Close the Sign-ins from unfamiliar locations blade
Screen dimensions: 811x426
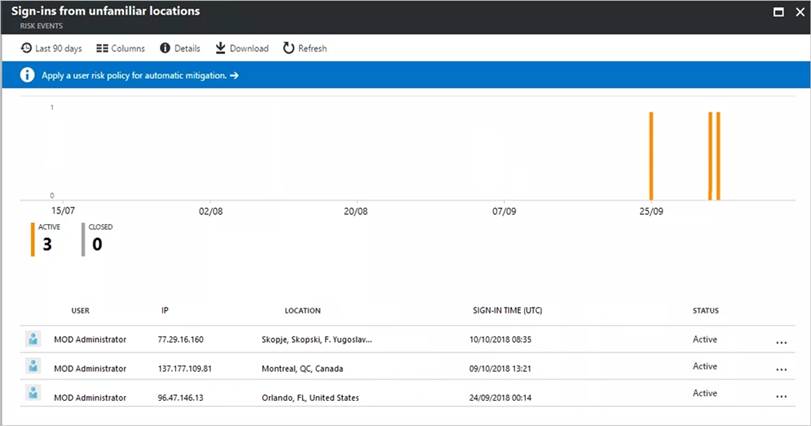tap(798, 12)
